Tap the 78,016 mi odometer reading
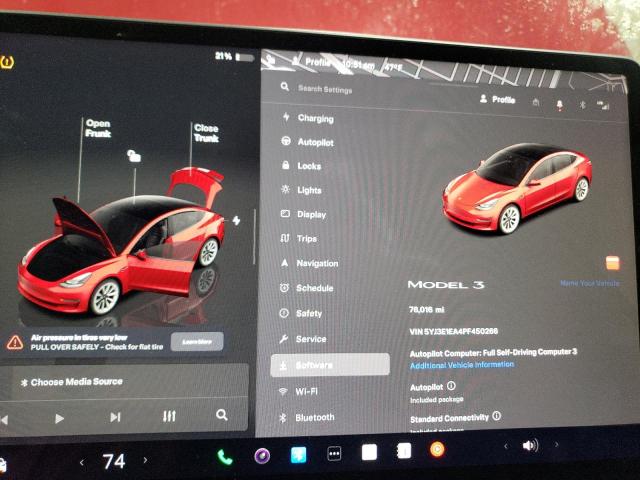The height and width of the screenshot is (480, 640). pos(427,310)
